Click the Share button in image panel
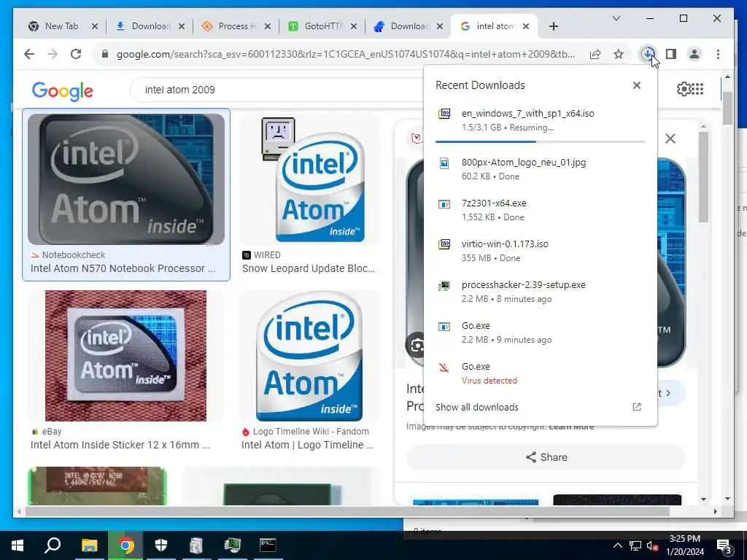This screenshot has height=560, width=747. (x=546, y=457)
